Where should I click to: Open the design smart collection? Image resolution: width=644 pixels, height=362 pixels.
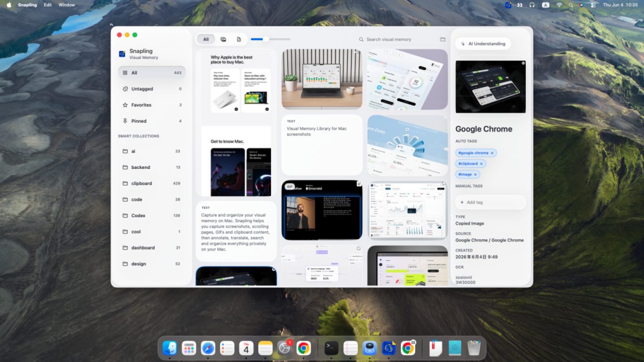tap(152, 264)
